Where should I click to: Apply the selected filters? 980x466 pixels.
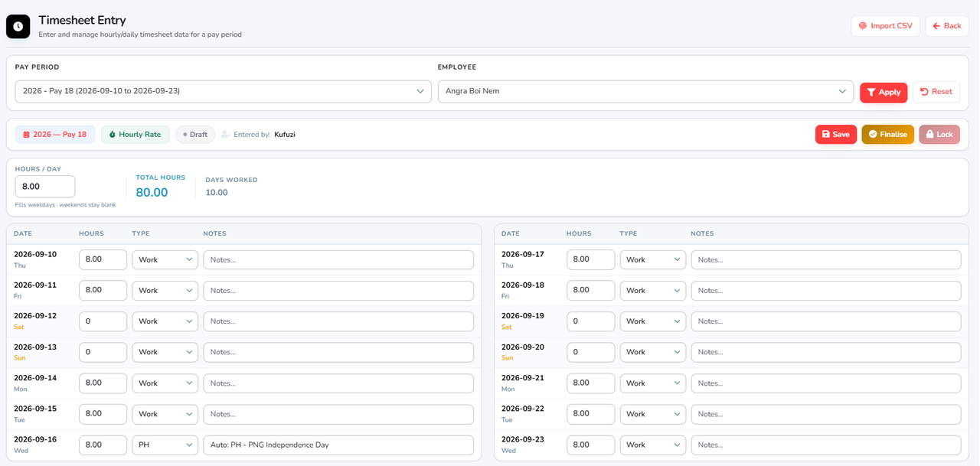(884, 92)
